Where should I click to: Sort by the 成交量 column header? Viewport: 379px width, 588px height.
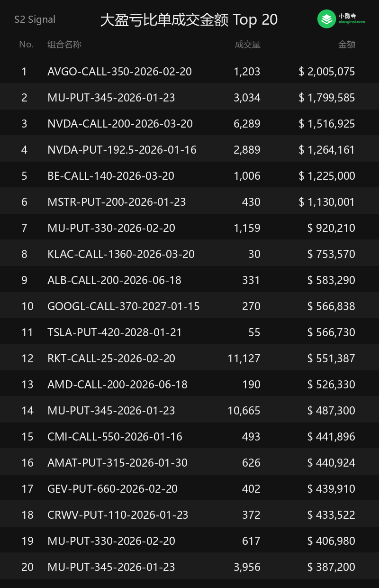point(247,45)
